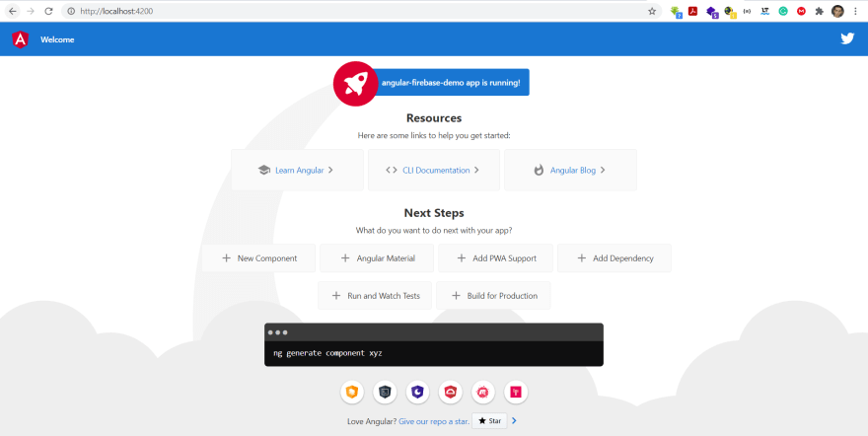The height and width of the screenshot is (436, 868).
Task: Click the Star button
Action: [x=489, y=421]
